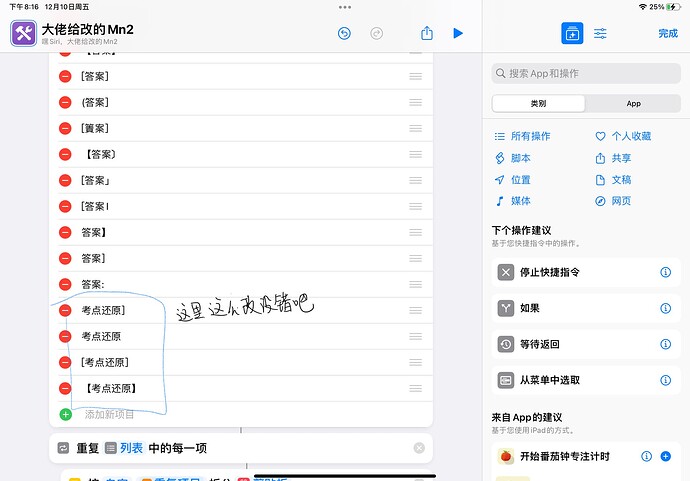Tap the purple shortcut tools icon

pos(24,33)
